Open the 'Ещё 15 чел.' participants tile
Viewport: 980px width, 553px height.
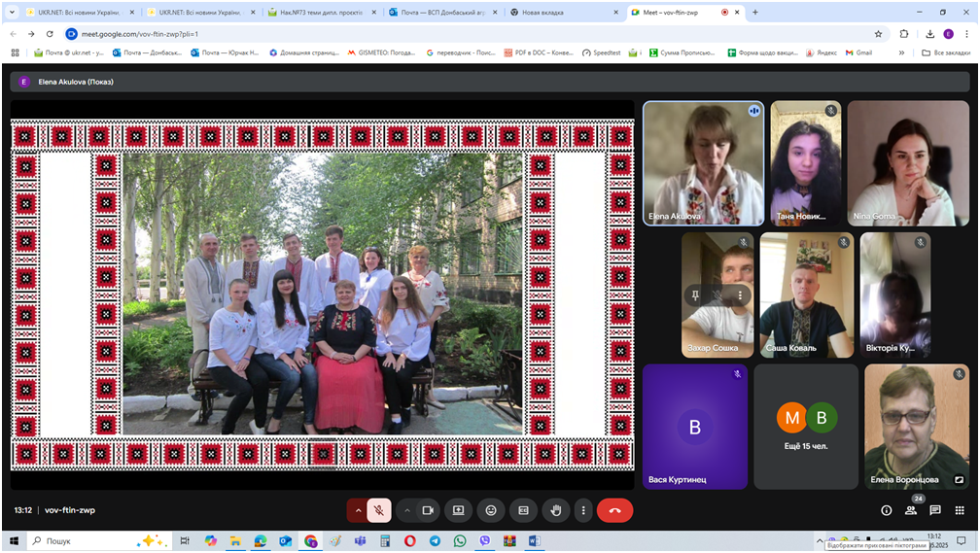806,426
